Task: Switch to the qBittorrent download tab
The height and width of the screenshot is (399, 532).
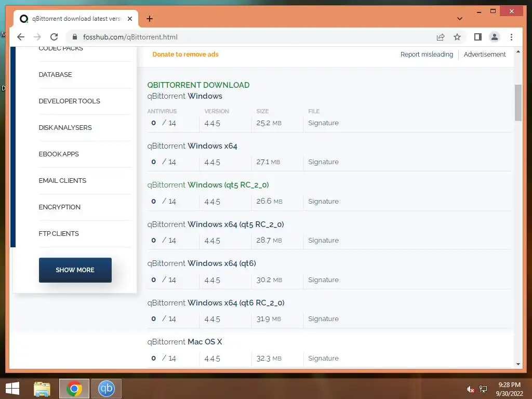Action: pos(76,19)
